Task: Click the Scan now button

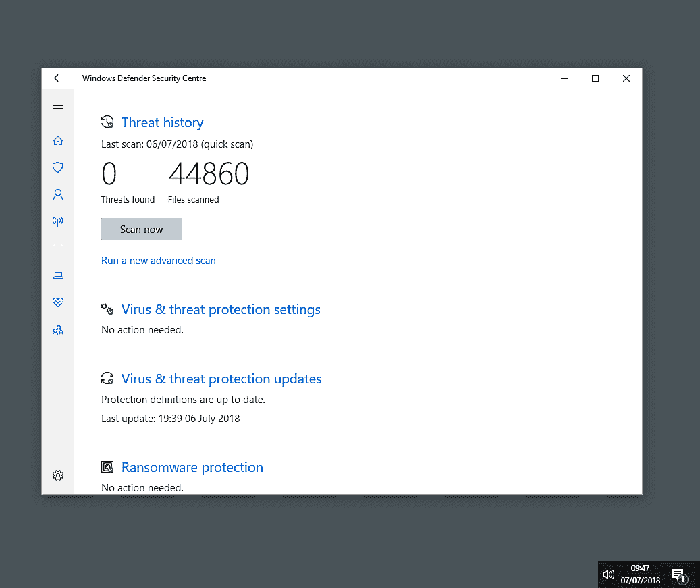Action: (x=142, y=229)
